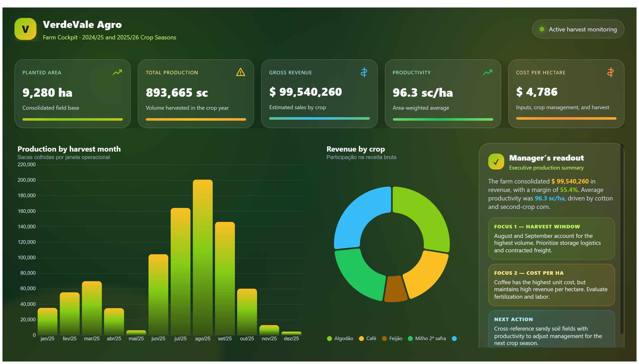
Task: Click 'Executive production summary' subtitle
Action: (546, 168)
